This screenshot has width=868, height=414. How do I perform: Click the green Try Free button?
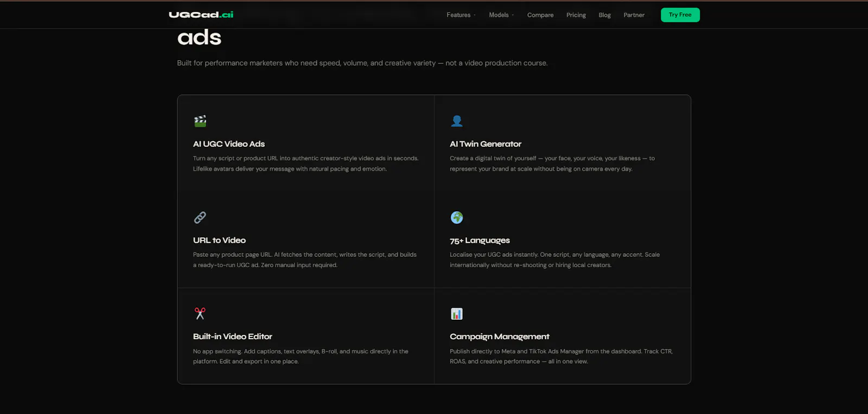click(680, 15)
